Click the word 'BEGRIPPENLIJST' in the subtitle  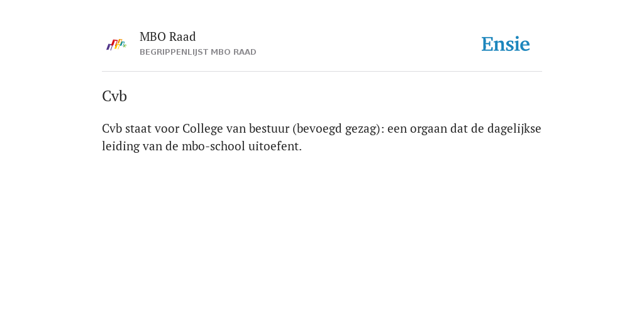click(x=174, y=52)
